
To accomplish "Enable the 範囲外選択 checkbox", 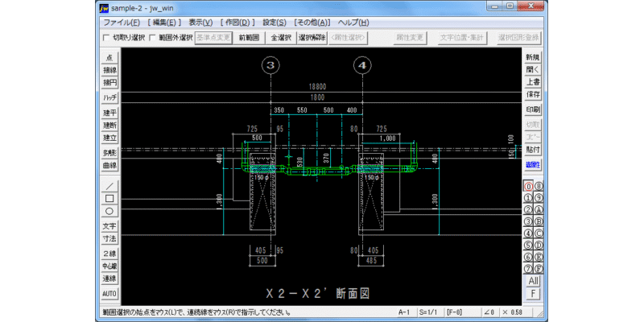I will [152, 38].
